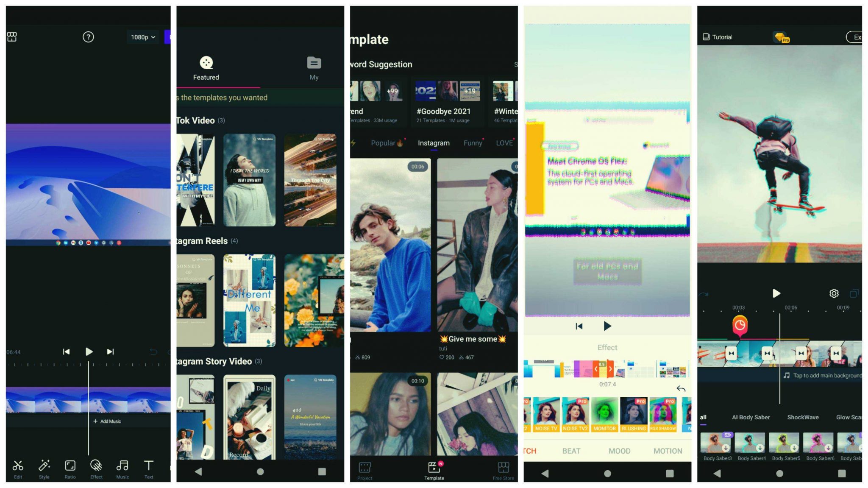
Task: Open the help question mark menu
Action: (88, 37)
